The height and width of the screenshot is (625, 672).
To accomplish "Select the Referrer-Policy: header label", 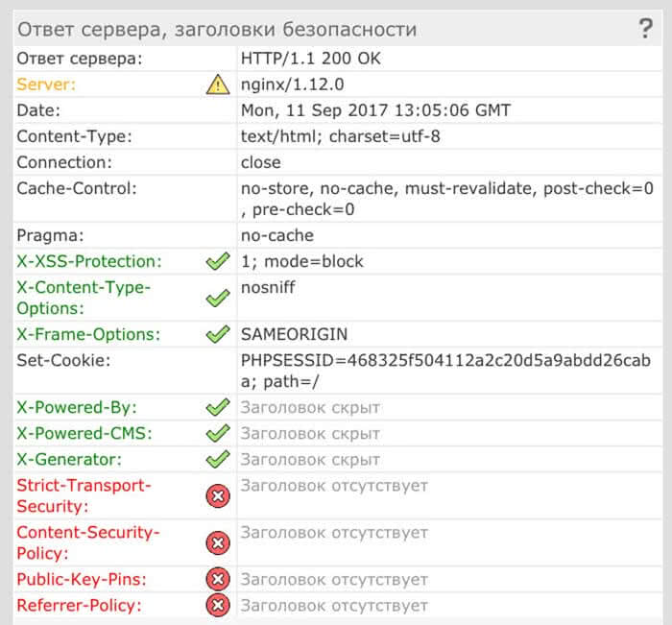I will (x=80, y=605).
